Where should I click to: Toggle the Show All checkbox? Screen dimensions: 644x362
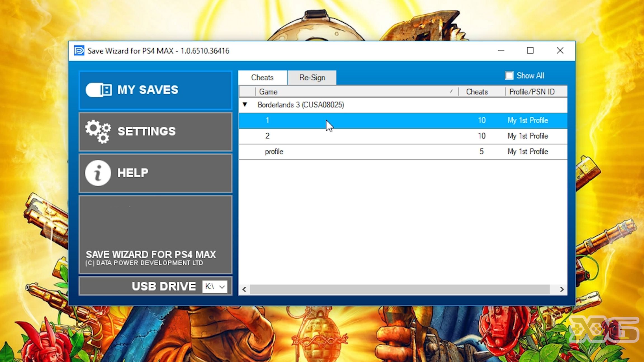(x=509, y=76)
